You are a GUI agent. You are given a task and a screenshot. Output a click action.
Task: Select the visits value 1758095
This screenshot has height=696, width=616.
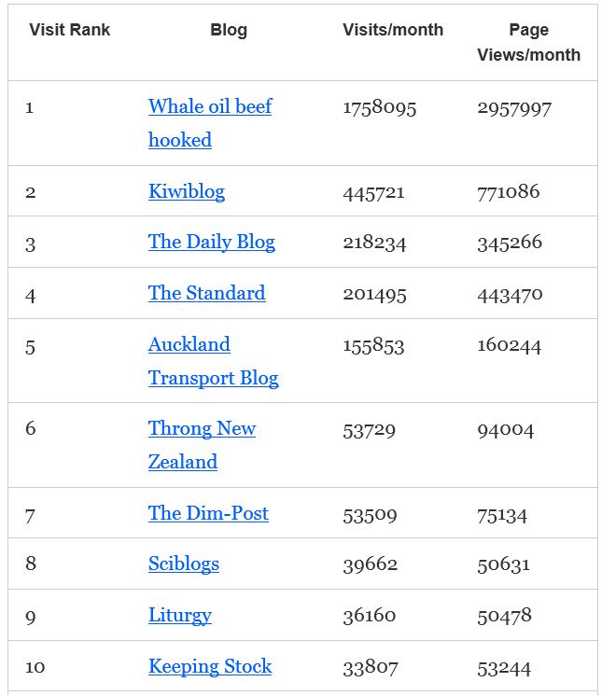tap(380, 108)
